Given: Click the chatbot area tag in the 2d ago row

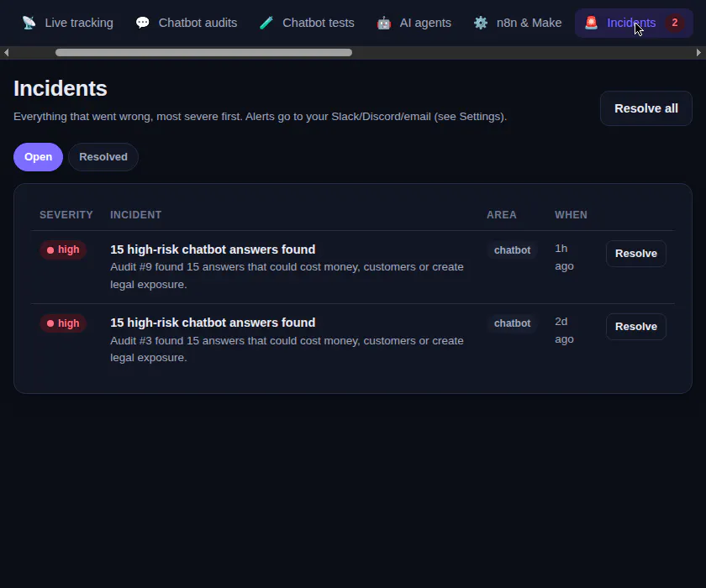Looking at the screenshot, I should [x=512, y=323].
